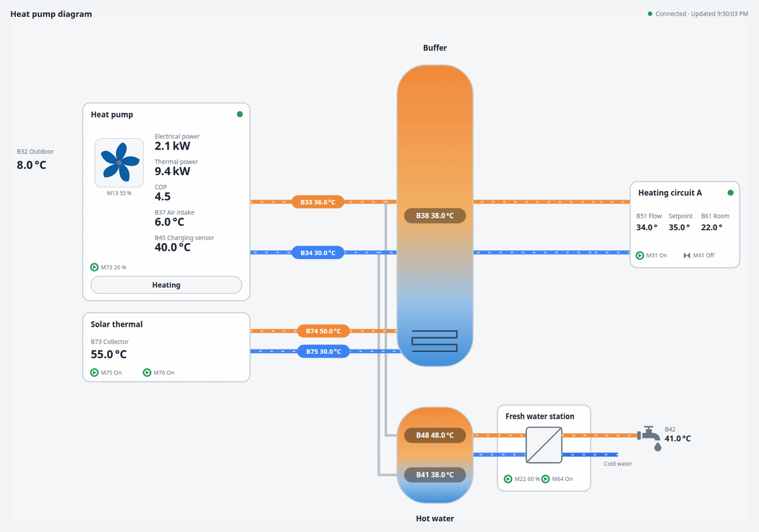
Task: Click the COP 4.5 value
Action: (163, 197)
